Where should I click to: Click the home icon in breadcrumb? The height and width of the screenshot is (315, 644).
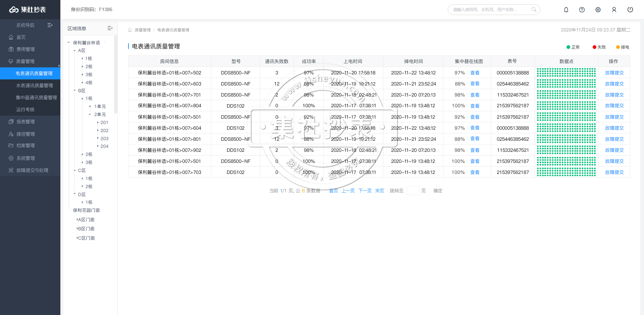[130, 30]
